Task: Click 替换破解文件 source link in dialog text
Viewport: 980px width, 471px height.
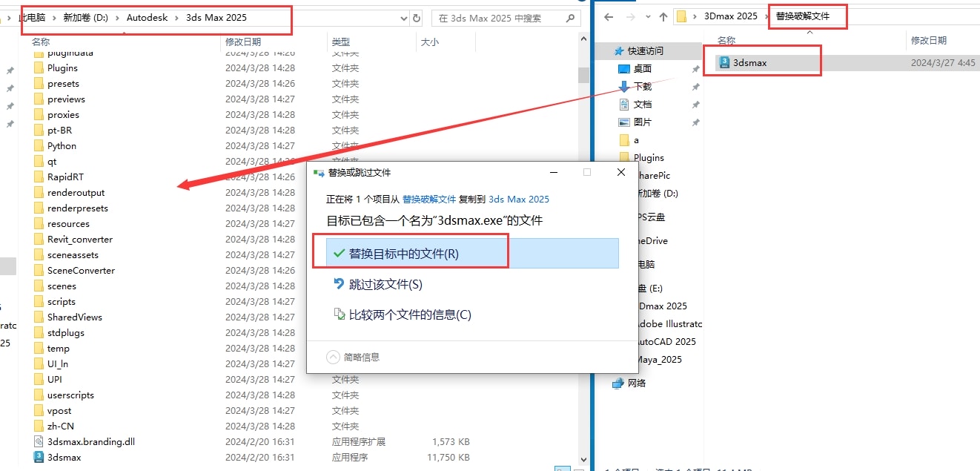Action: tap(429, 200)
